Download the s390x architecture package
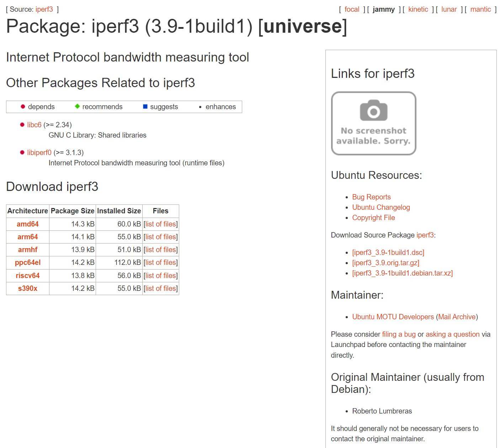Viewport: 500px width, 448px height. (28, 288)
